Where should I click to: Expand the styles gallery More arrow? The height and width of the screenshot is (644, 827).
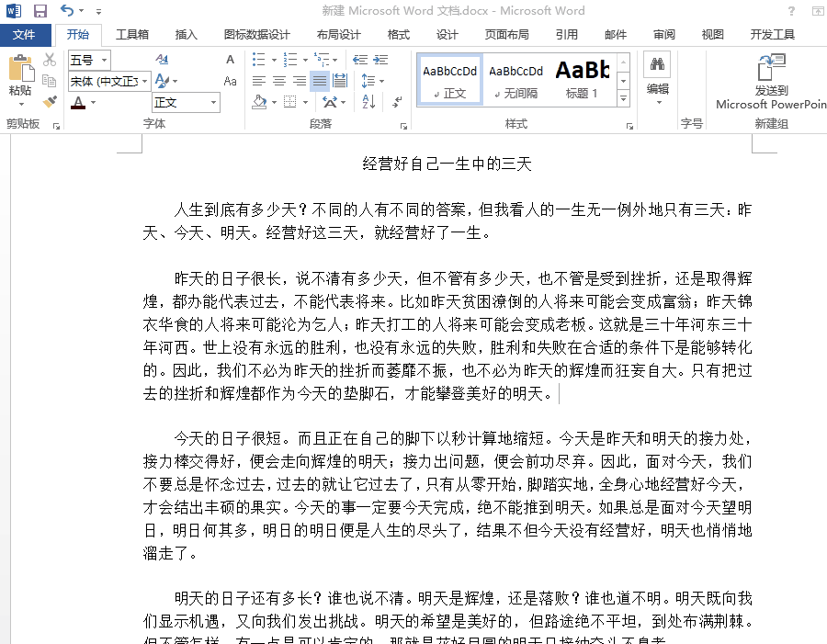[623, 98]
